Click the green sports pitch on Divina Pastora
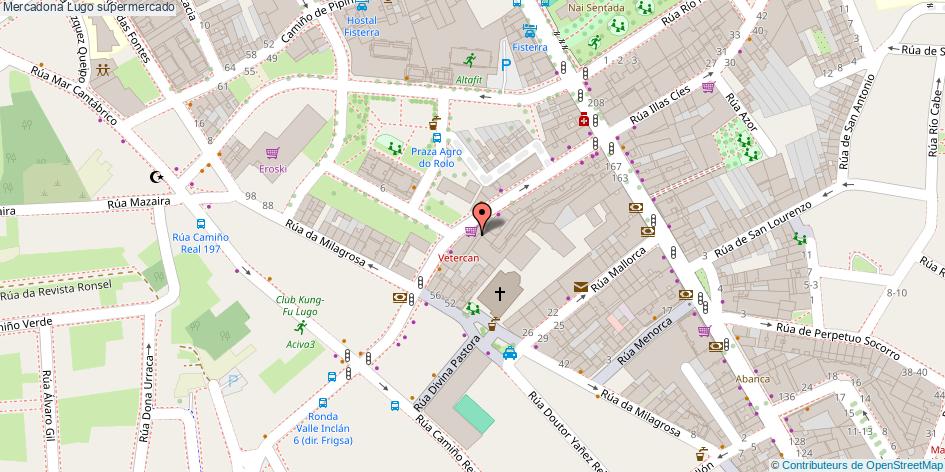The height and width of the screenshot is (472, 945). [474, 414]
